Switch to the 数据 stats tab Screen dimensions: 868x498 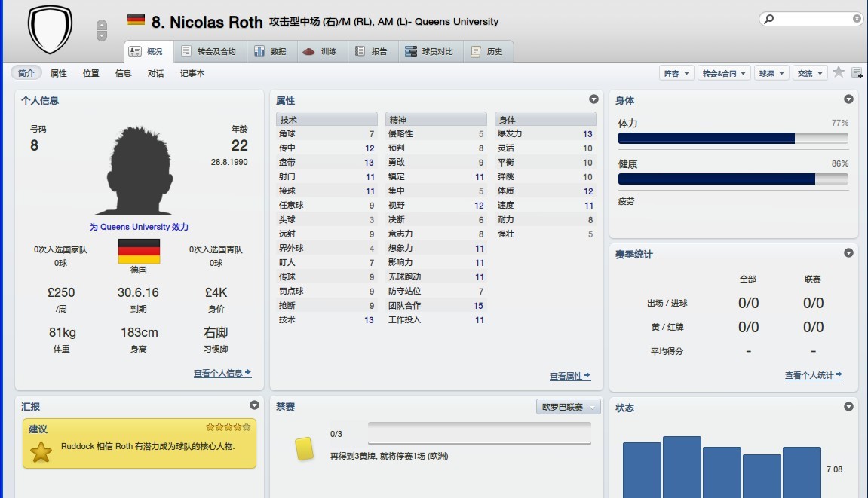(x=271, y=51)
